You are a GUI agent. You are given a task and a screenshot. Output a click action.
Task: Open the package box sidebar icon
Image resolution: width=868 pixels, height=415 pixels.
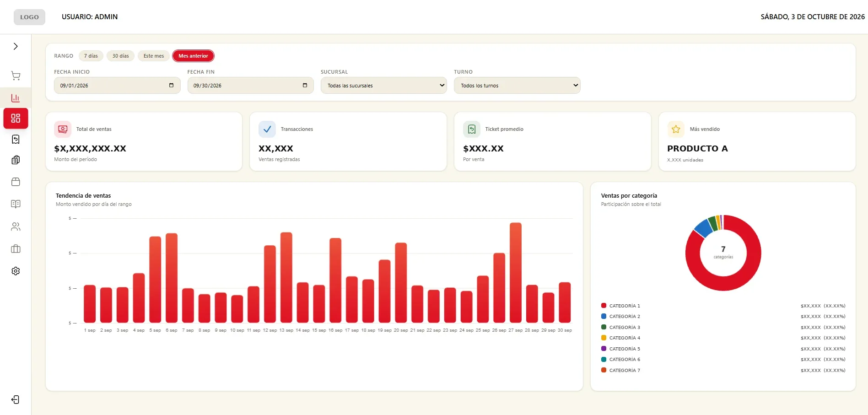click(x=16, y=182)
